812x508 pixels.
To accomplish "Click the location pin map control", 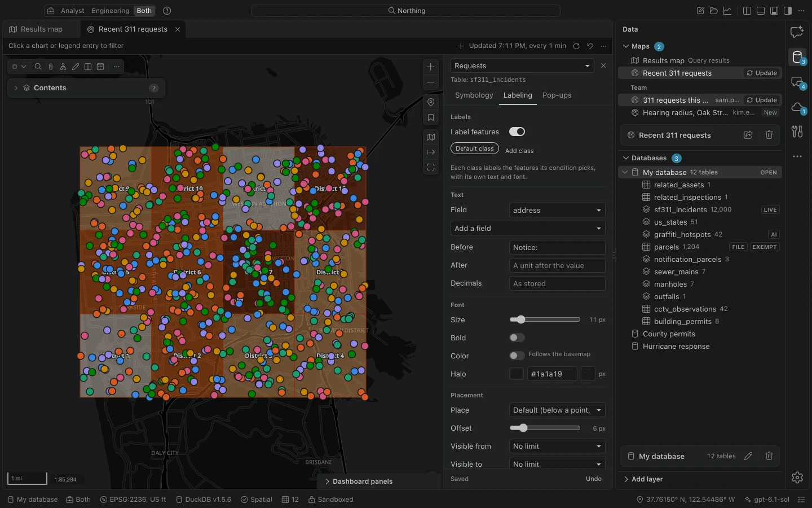I will [431, 102].
